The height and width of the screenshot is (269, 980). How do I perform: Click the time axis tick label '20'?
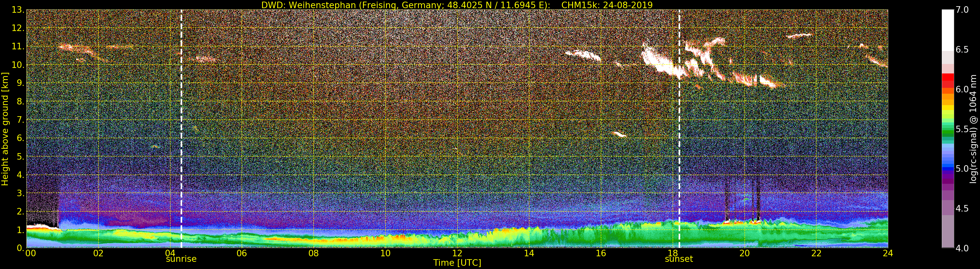point(745,253)
